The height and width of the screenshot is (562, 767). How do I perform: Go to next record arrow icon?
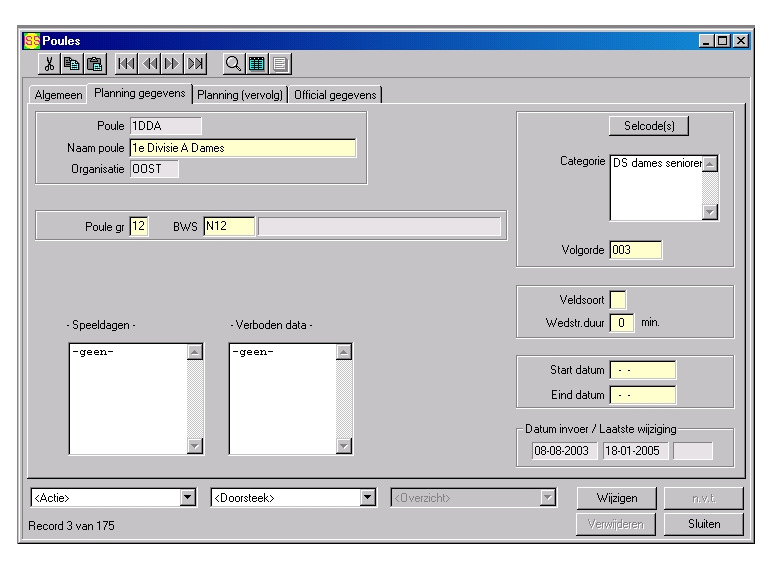click(x=172, y=65)
